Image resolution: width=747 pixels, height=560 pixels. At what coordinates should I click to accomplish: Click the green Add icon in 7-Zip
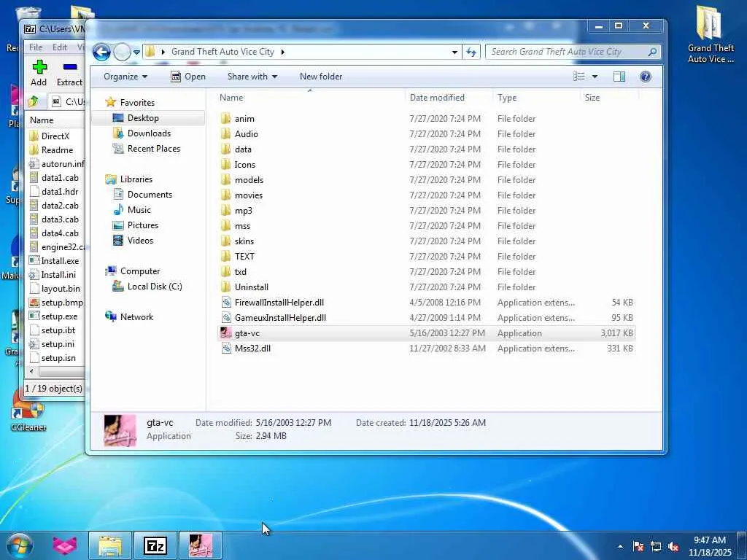pyautogui.click(x=39, y=68)
